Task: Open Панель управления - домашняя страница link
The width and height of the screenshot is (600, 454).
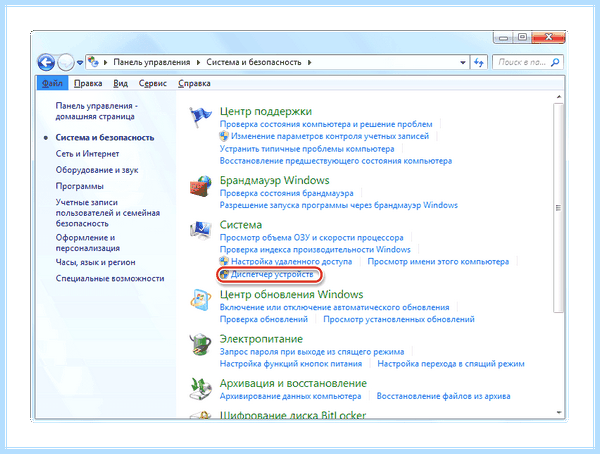Action: (96, 111)
